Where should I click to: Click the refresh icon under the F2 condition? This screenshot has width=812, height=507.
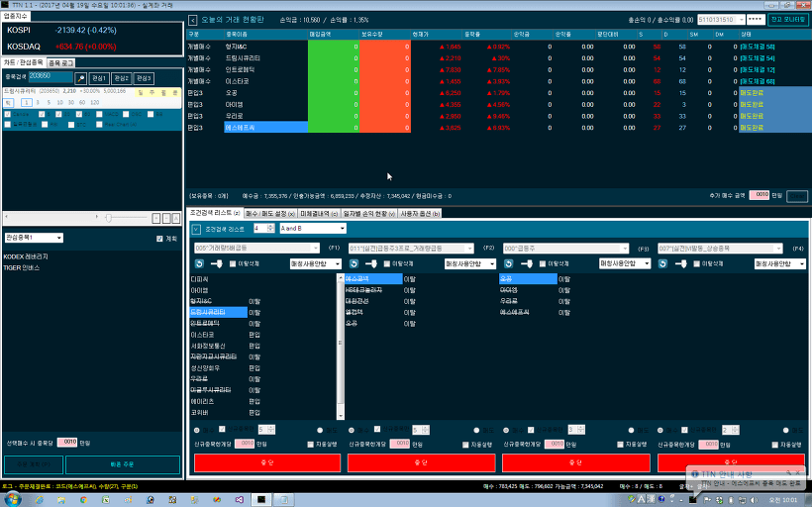[x=354, y=263]
